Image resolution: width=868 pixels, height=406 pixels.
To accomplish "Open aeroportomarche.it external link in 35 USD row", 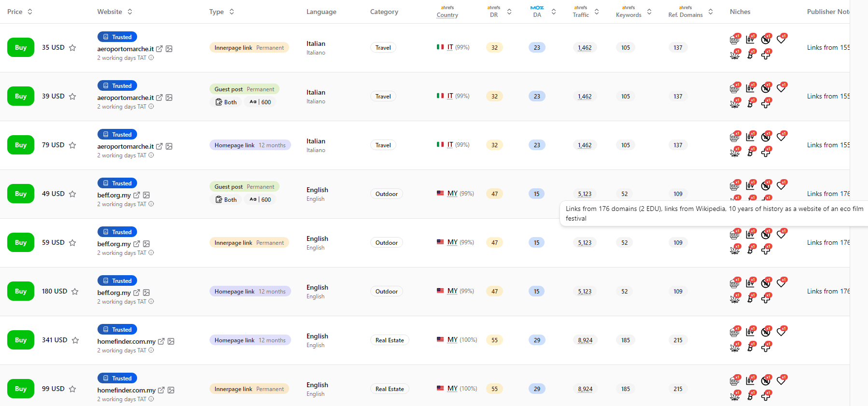I will coord(159,49).
